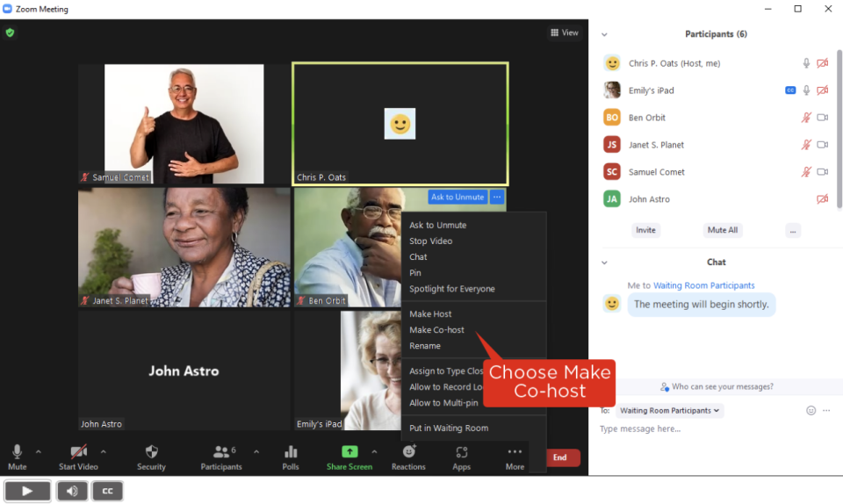Open the Waiting Room Participants recipient dropdown
The image size is (843, 504).
pyautogui.click(x=669, y=410)
